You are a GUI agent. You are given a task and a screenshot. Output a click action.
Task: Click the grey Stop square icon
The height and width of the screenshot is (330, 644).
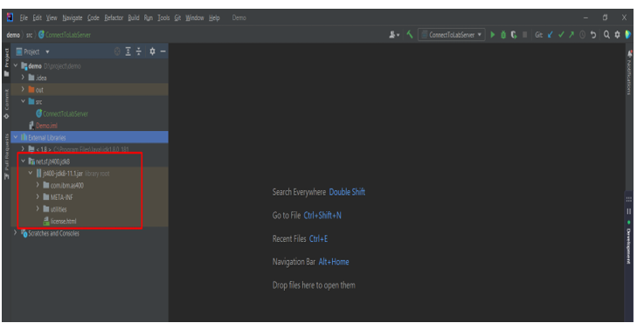[524, 35]
